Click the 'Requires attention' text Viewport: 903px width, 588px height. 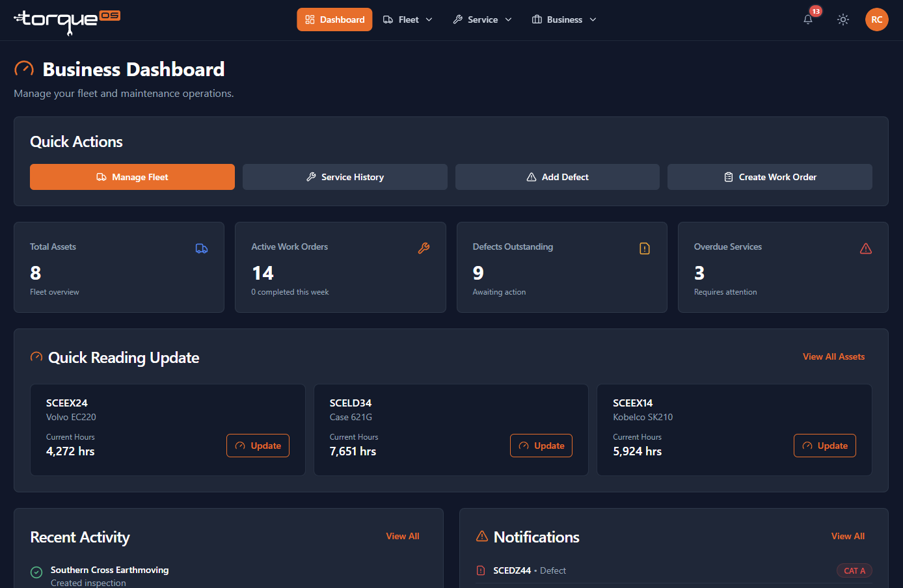tap(725, 292)
